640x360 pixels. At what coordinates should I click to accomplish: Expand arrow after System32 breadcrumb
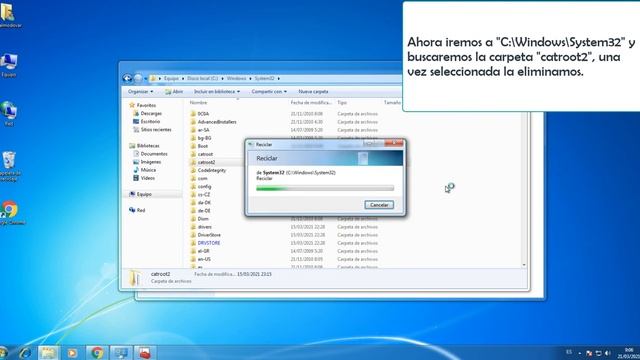click(278, 78)
